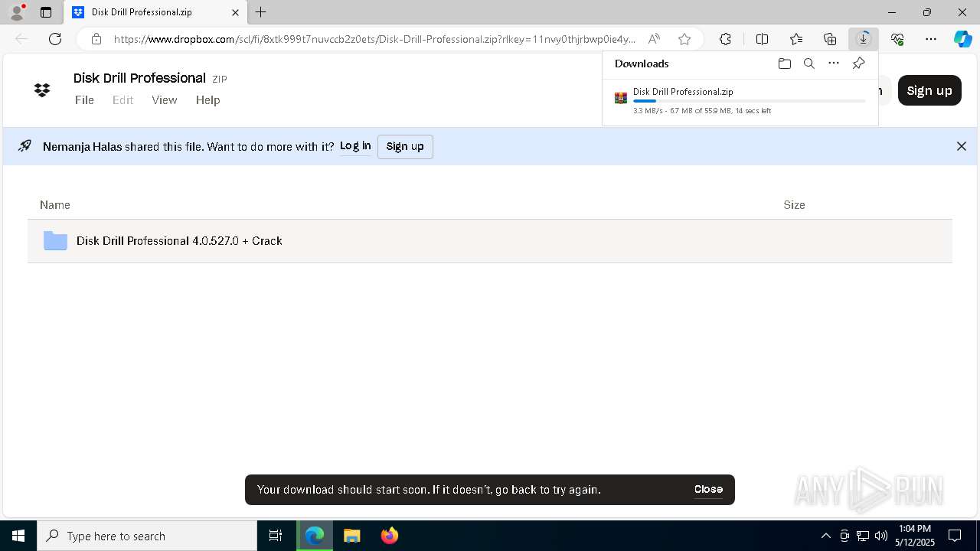The height and width of the screenshot is (551, 980).
Task: Click Log in link in banner
Action: click(x=355, y=146)
